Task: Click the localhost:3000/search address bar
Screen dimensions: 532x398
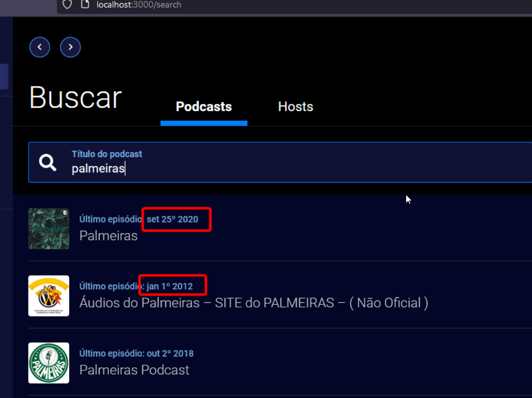Action: 294,5
